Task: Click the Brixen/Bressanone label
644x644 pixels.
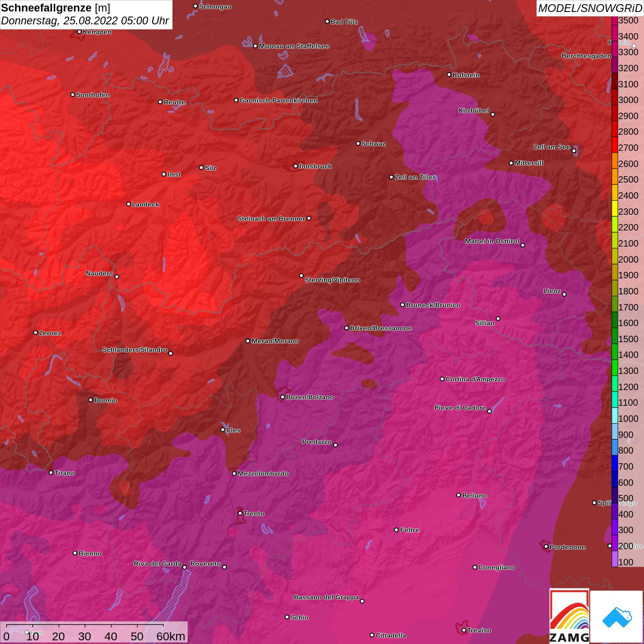Action: 381,328
